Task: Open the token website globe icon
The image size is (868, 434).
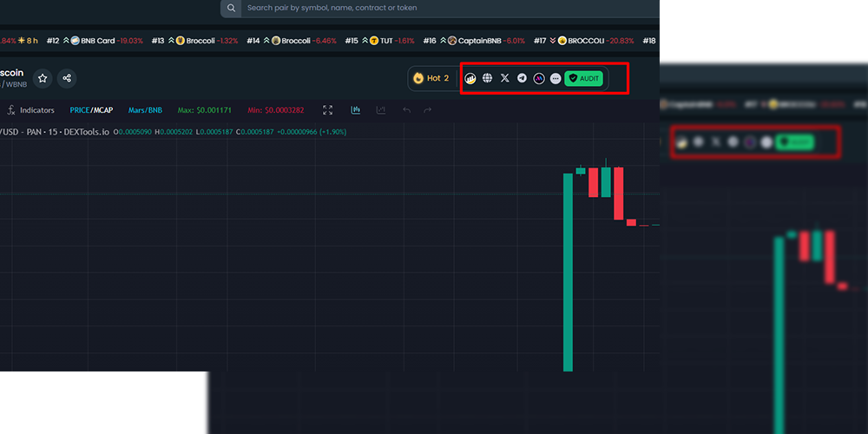Action: click(487, 79)
